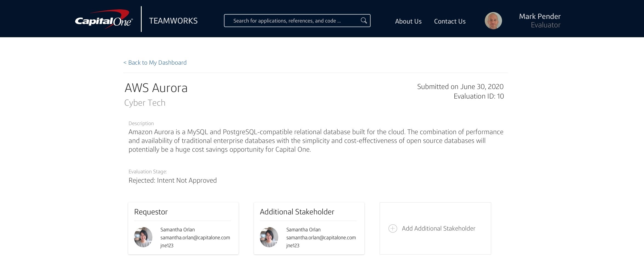Select the Additional Stakeholder card heading
The width and height of the screenshot is (644, 273).
(x=297, y=212)
